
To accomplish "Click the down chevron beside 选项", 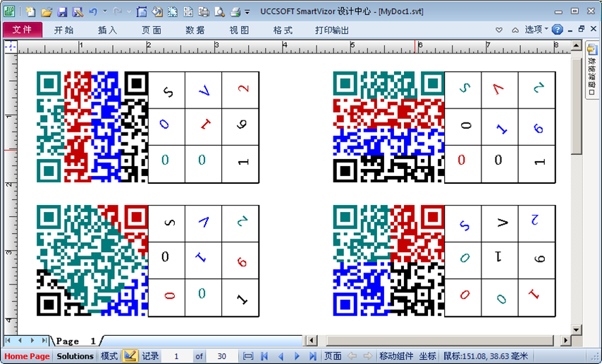I will tap(499, 30).
